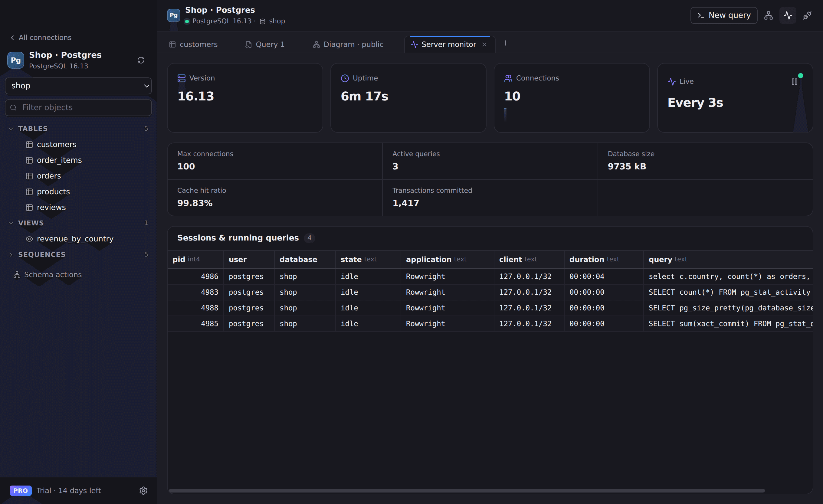The width and height of the screenshot is (823, 504).
Task: Select session row with pid 4985
Action: tap(490, 323)
